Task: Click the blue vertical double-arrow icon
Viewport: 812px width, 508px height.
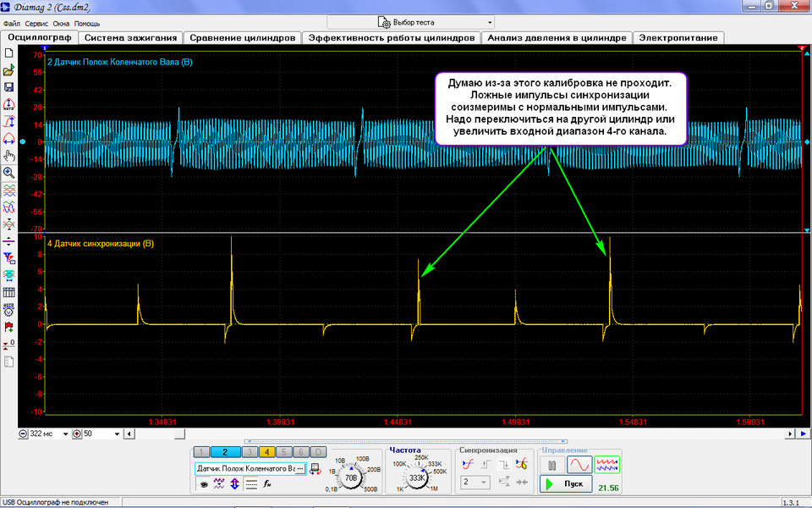Action: point(234,484)
